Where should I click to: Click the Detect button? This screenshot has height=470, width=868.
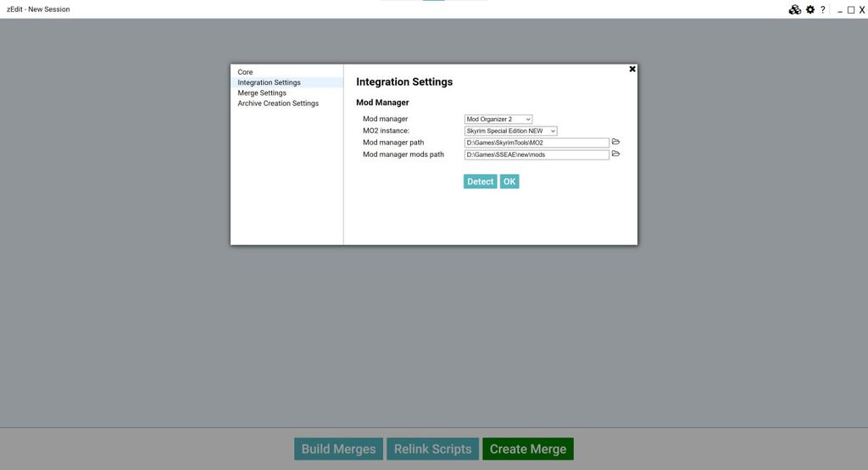click(480, 182)
